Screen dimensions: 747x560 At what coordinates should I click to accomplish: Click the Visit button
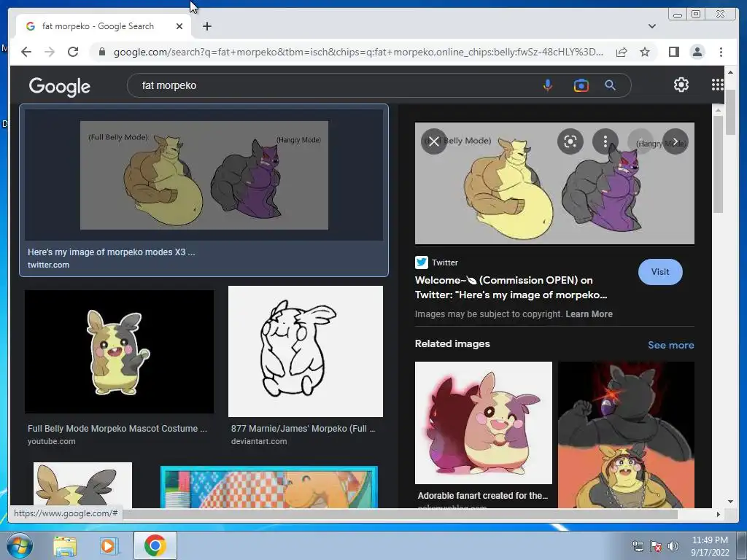[660, 272]
